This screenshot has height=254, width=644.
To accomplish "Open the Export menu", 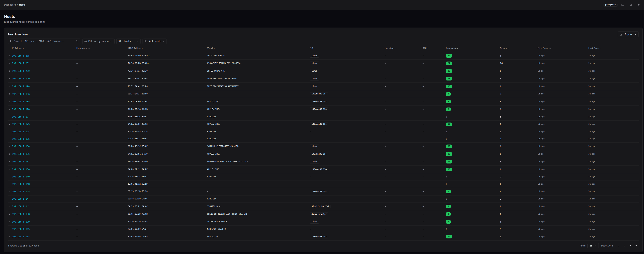I will (628, 34).
